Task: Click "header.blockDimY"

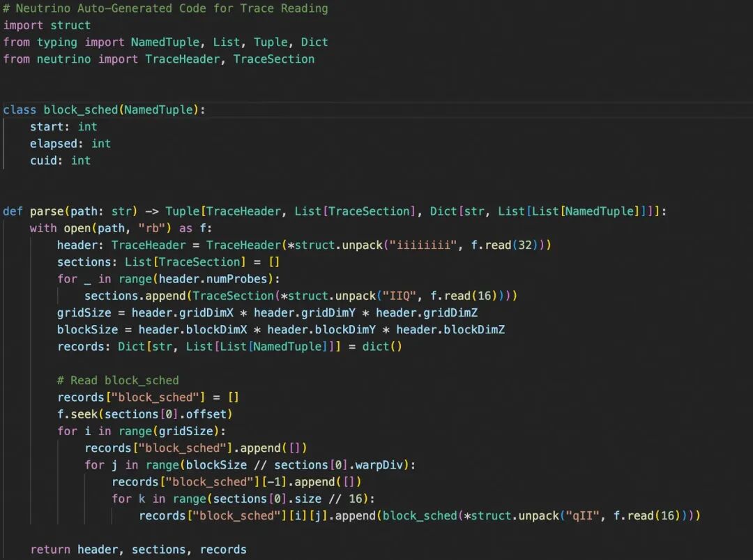Action: pos(321,329)
